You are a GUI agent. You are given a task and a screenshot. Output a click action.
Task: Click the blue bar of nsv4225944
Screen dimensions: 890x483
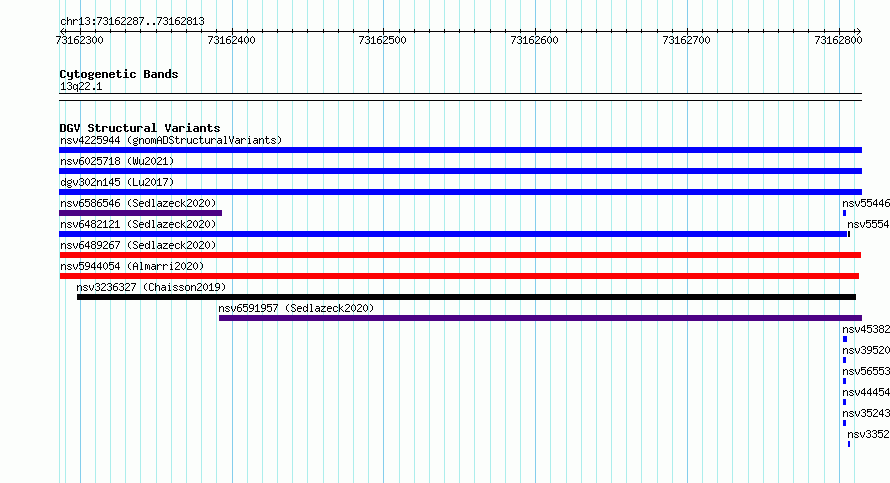pyautogui.click(x=460, y=150)
